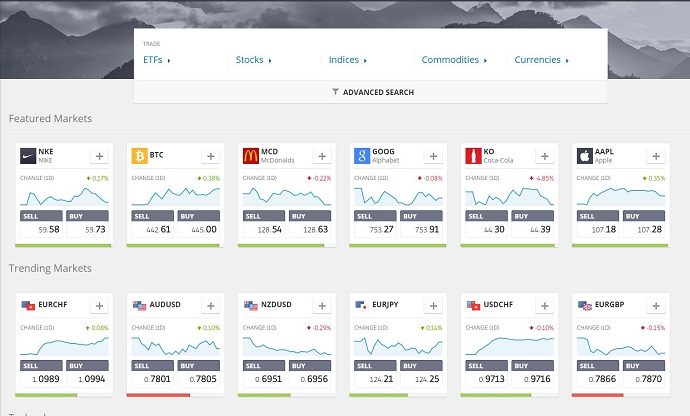Add KO to watchlist with plus button

pos(545,156)
